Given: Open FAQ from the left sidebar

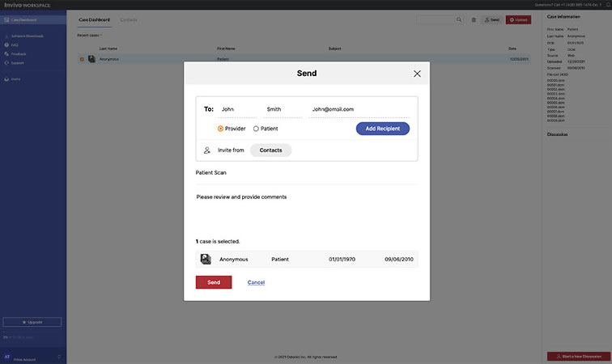Looking at the screenshot, I should tap(15, 45).
